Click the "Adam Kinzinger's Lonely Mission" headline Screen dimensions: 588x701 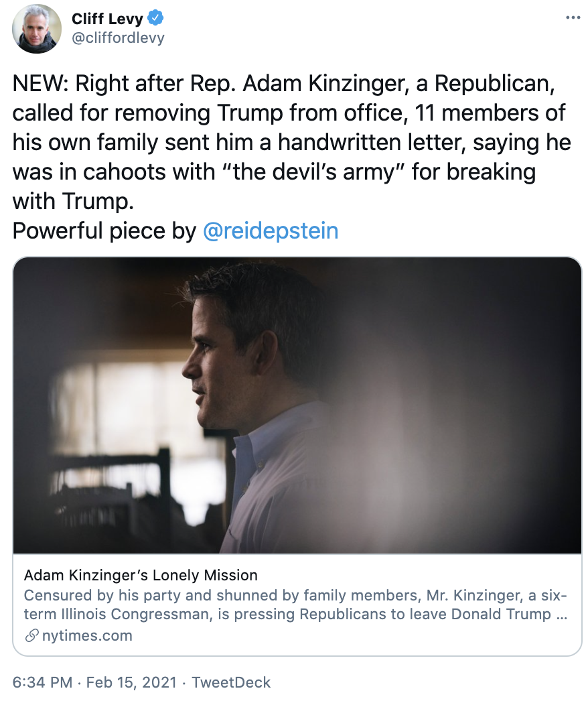coord(141,575)
